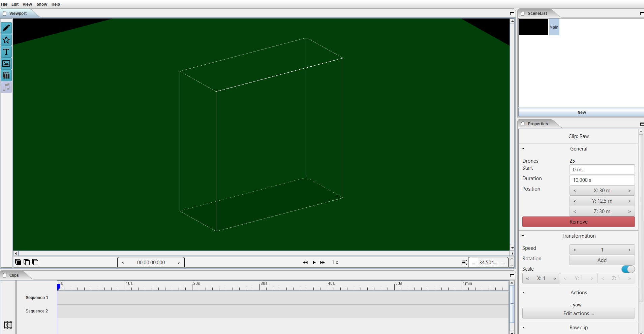Select the music note audio tool
The width and height of the screenshot is (644, 334).
coord(6,87)
